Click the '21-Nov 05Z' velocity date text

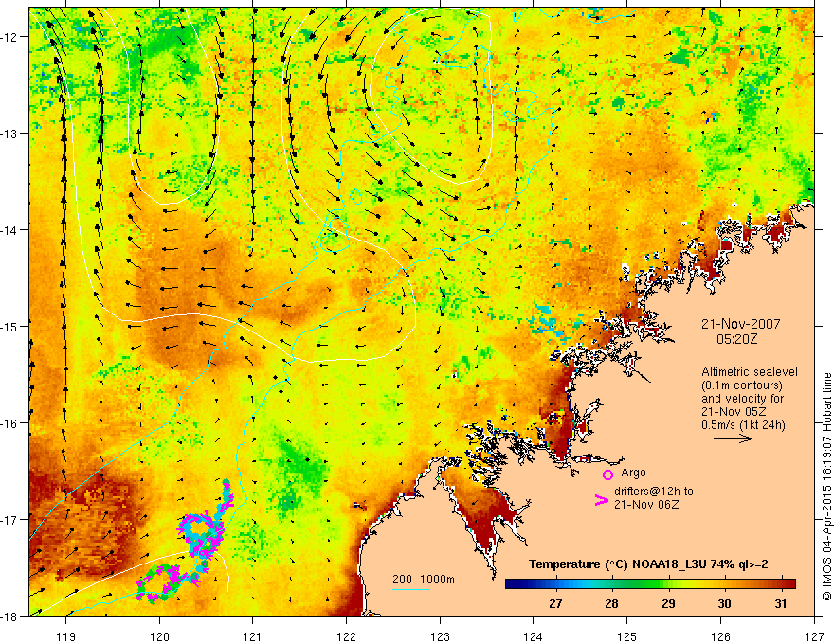733,411
